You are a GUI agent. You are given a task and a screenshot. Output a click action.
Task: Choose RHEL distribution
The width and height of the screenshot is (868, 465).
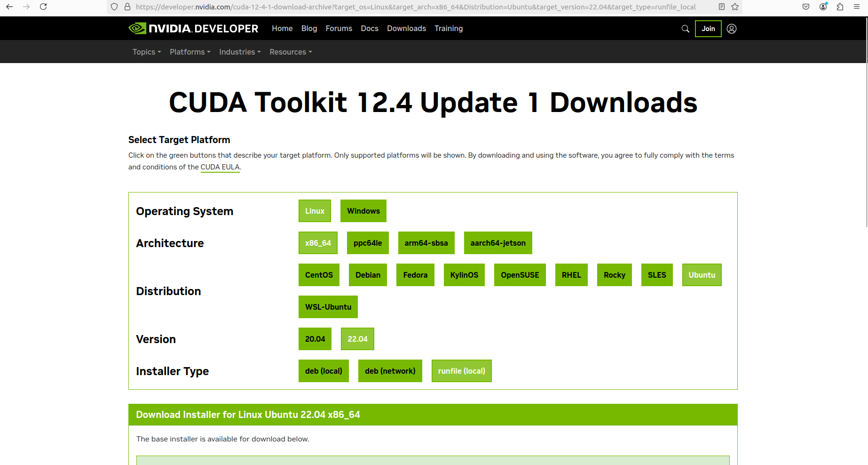[571, 275]
